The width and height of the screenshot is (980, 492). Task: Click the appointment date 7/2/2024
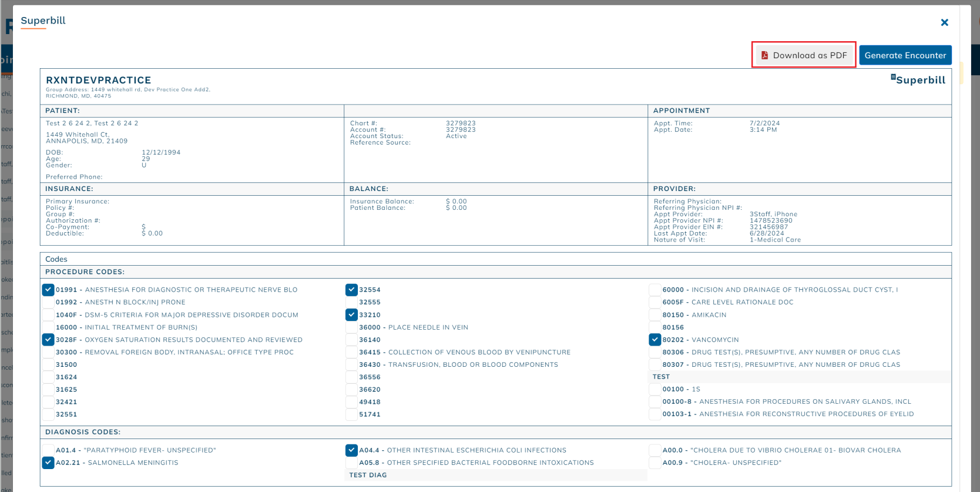point(765,123)
